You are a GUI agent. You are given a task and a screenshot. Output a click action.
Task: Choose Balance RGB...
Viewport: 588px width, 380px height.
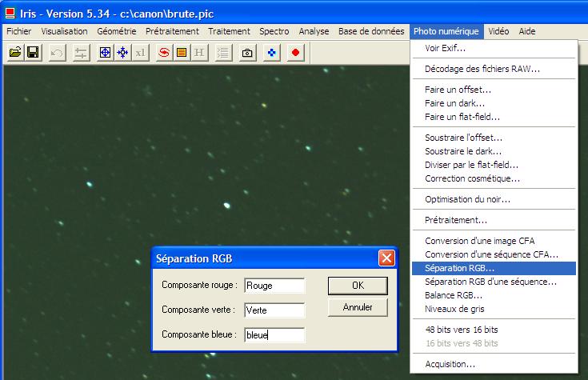[494, 295]
